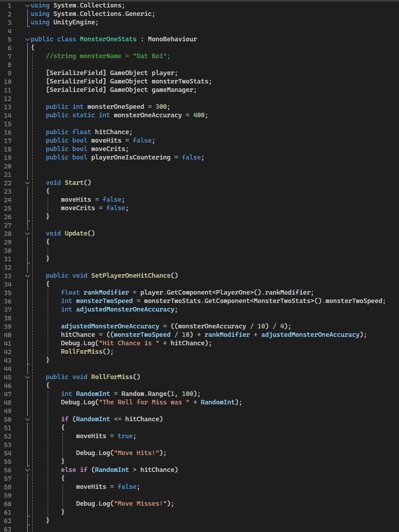Fold the empty Update method

pyautogui.click(x=27, y=233)
